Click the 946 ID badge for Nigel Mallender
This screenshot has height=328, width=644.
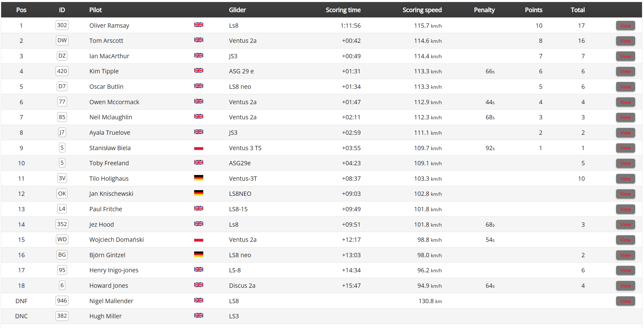62,301
